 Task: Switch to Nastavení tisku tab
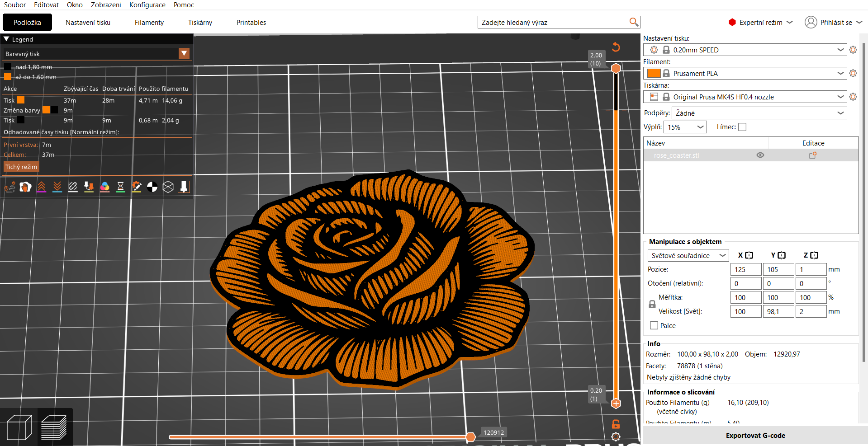[x=88, y=22]
